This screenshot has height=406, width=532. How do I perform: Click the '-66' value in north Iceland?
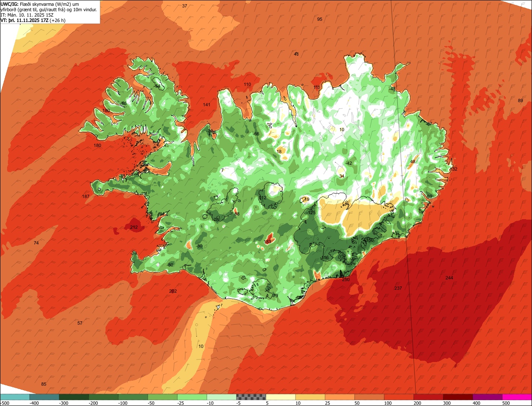[256, 134]
